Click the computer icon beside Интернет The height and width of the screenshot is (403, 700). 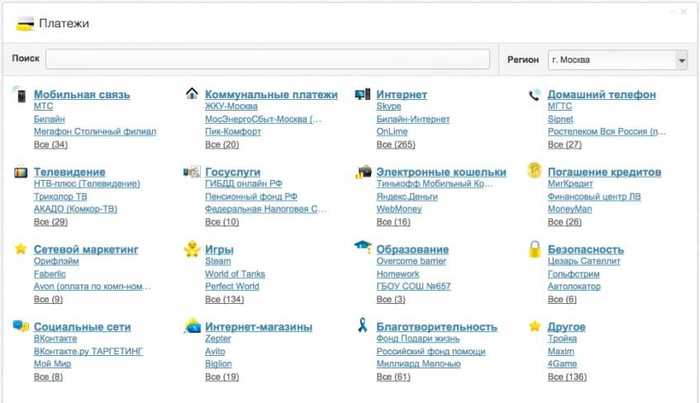[362, 94]
